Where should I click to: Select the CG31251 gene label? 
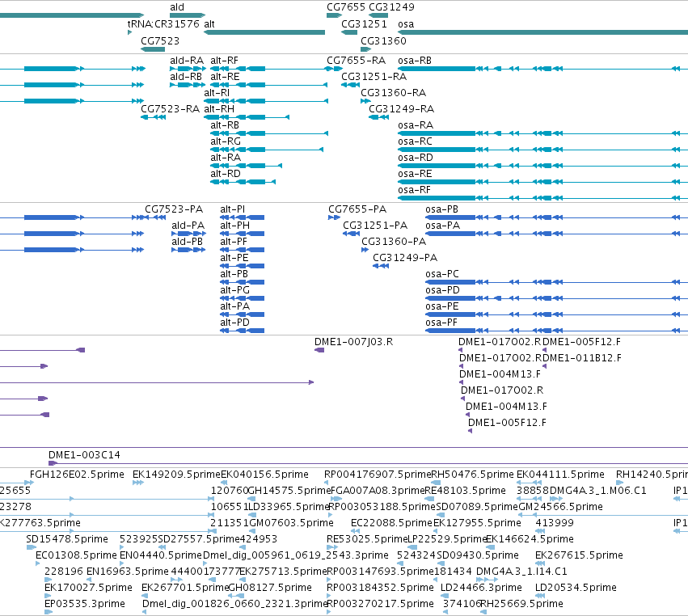point(364,23)
